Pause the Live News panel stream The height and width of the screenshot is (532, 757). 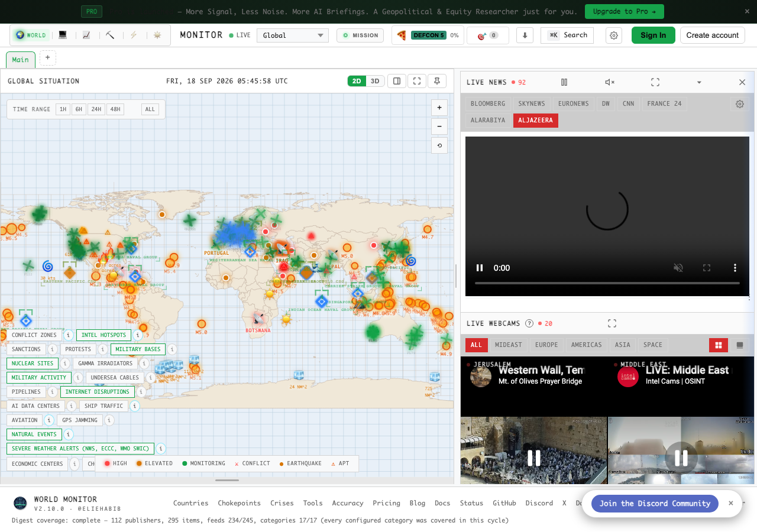(564, 82)
